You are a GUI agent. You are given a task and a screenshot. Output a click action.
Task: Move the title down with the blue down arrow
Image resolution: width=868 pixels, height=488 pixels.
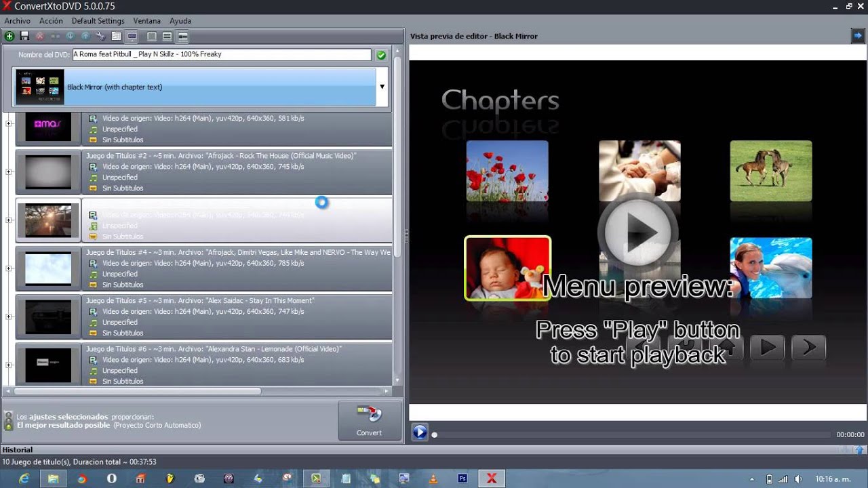tap(70, 36)
